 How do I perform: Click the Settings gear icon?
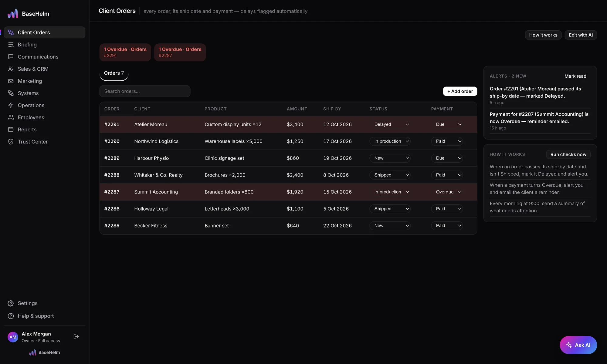point(11,303)
